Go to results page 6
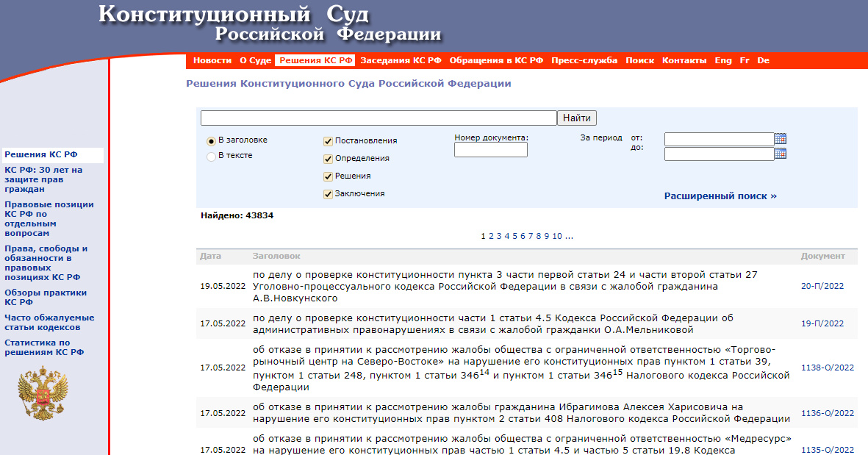 tap(523, 237)
